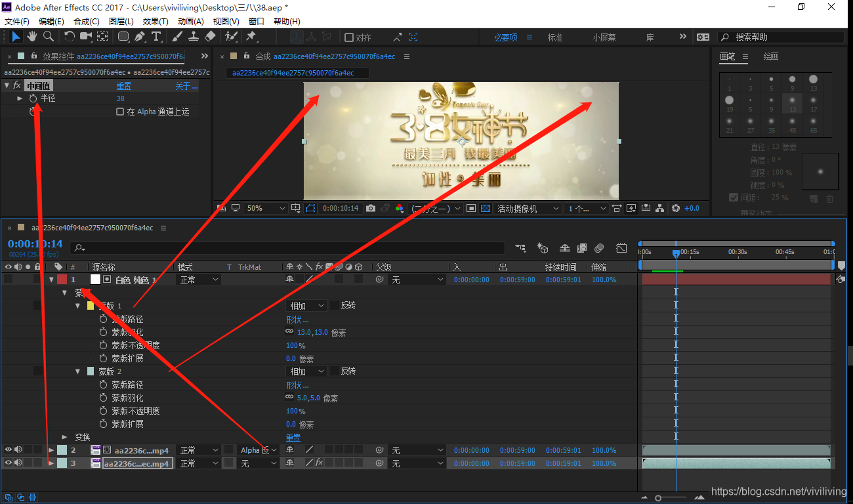Collapse the 蒙版 2 group
The width and height of the screenshot is (853, 504).
click(78, 371)
